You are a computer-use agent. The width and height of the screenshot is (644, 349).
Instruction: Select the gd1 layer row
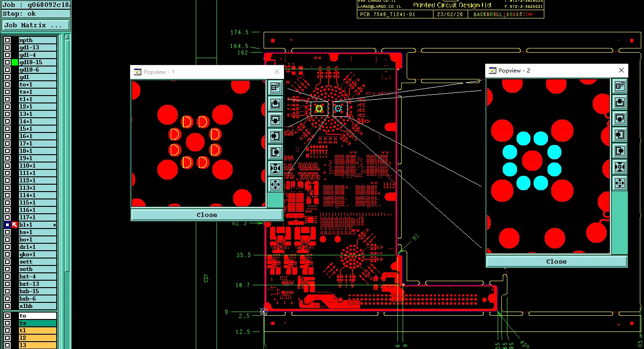37,77
